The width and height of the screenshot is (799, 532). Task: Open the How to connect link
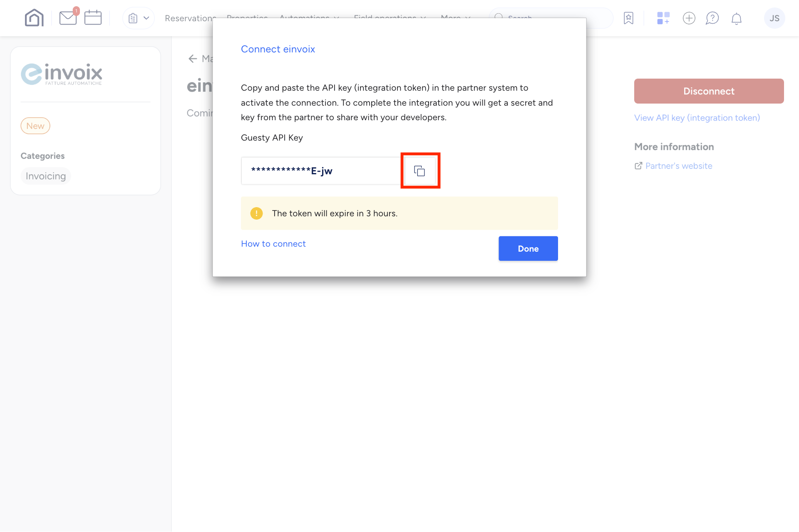[273, 244]
